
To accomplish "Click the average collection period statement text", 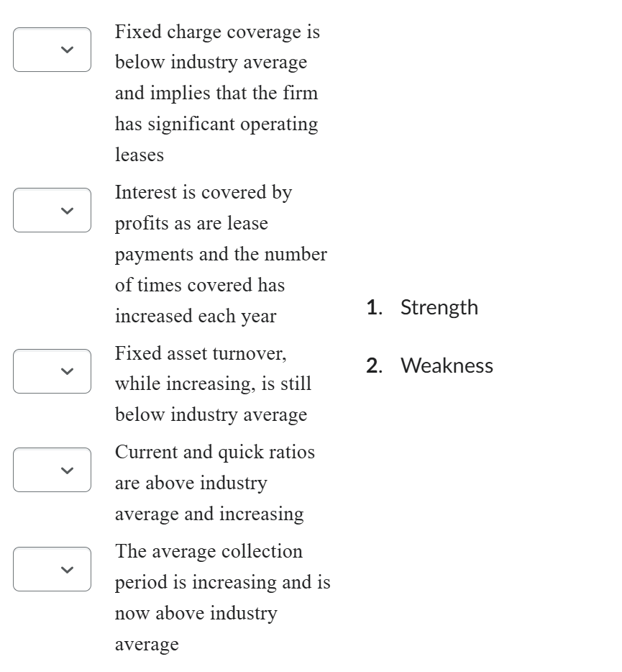I will click(222, 597).
